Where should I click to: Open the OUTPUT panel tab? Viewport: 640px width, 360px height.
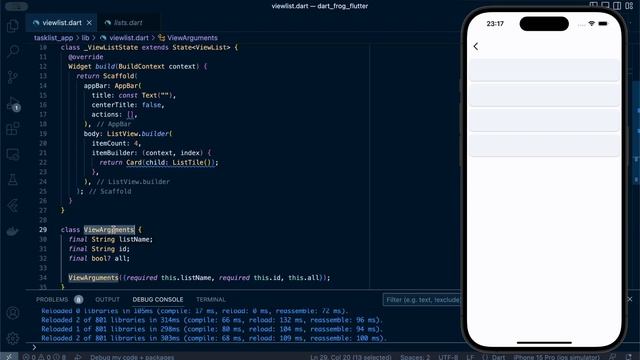pos(107,300)
